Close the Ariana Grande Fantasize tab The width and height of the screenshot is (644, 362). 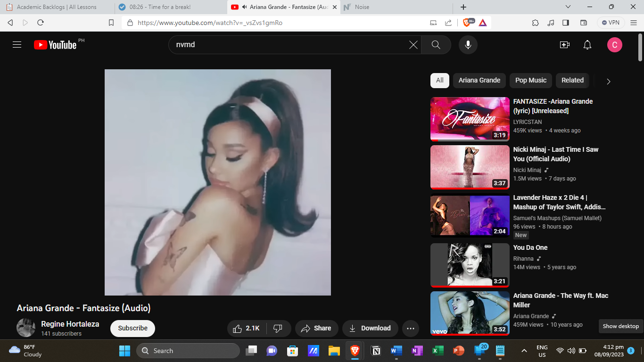tap(334, 7)
